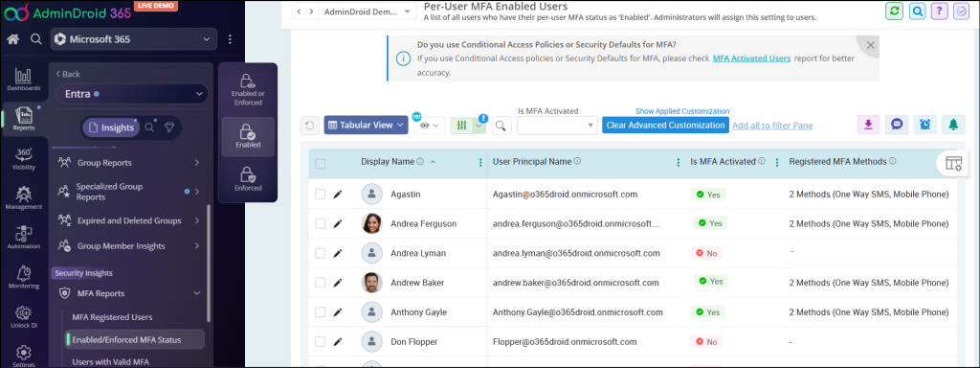Open Dashboards in the left rail
Image resolution: width=980 pixels, height=368 pixels.
point(24,80)
